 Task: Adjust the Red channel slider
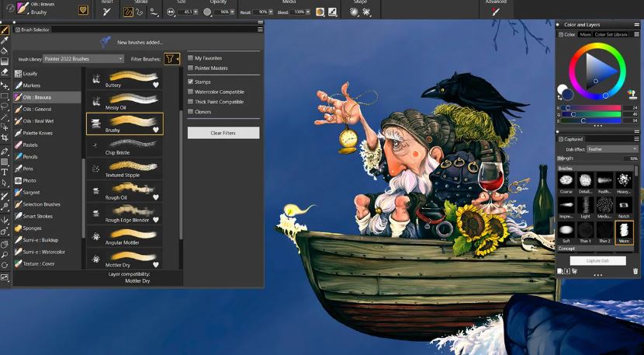click(591, 108)
